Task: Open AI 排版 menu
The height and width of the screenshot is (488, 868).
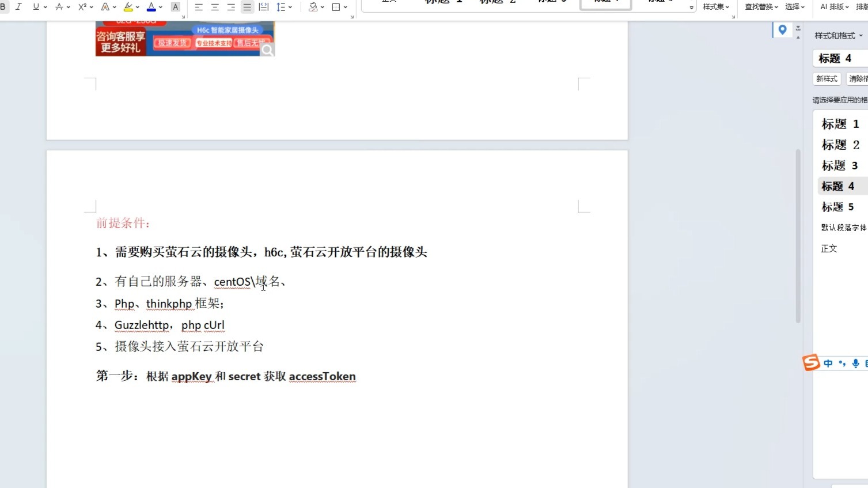Action: click(835, 7)
